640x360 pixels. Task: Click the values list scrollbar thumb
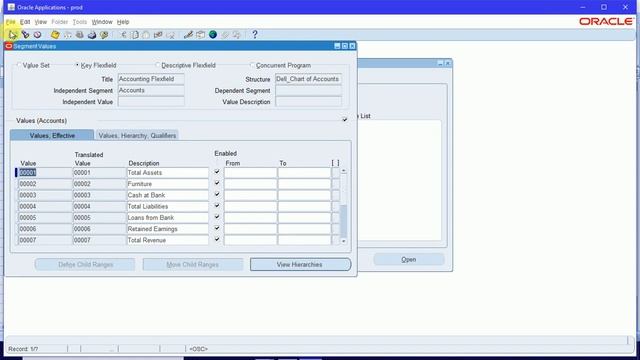(344, 221)
